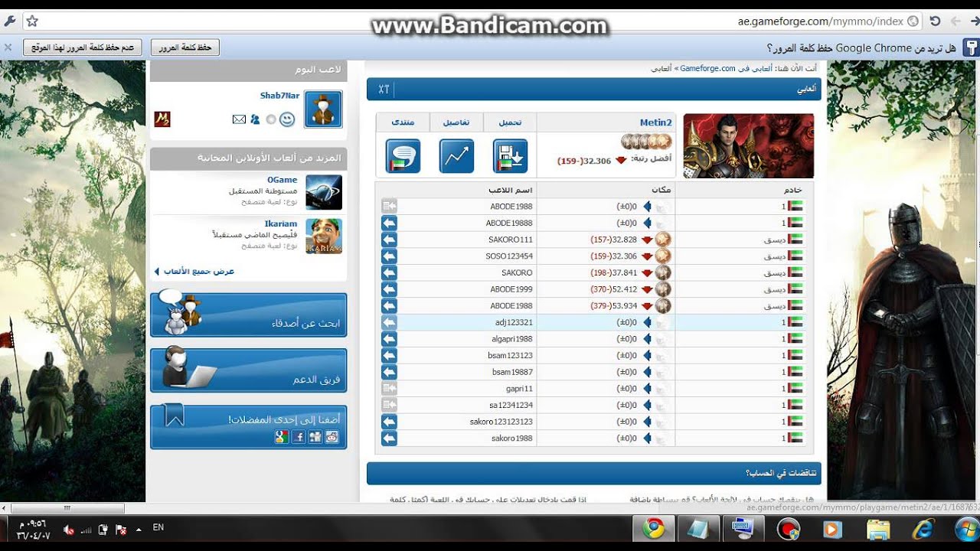Click the rank value 53.934 (-379)

[614, 306]
